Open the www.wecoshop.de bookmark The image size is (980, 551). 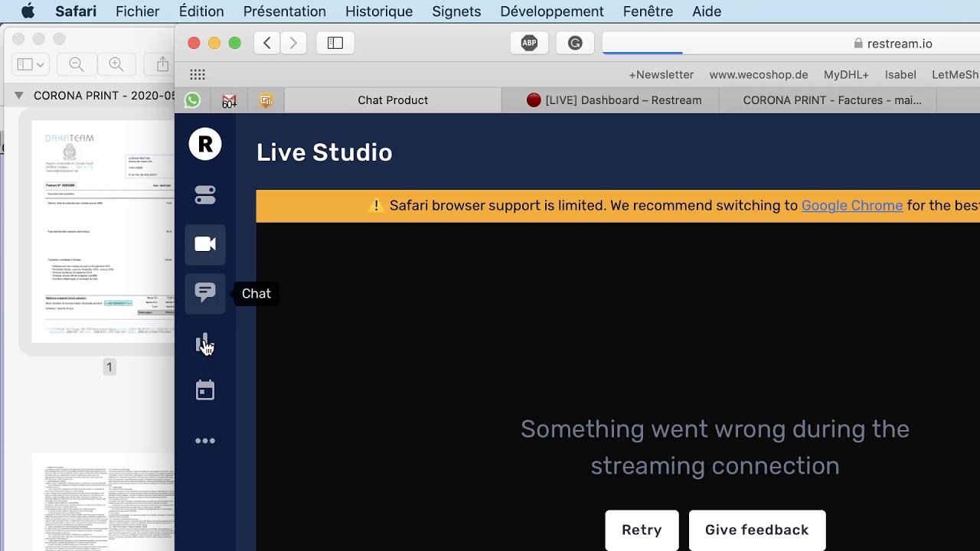pyautogui.click(x=759, y=75)
